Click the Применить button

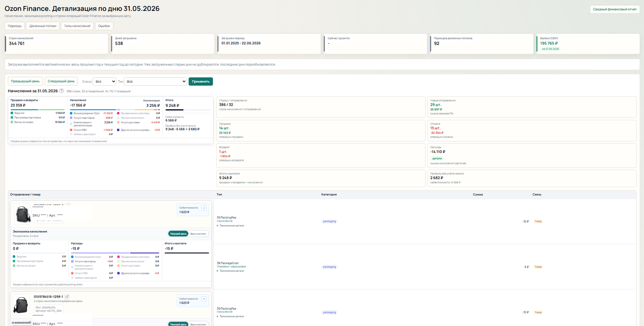pyautogui.click(x=201, y=81)
